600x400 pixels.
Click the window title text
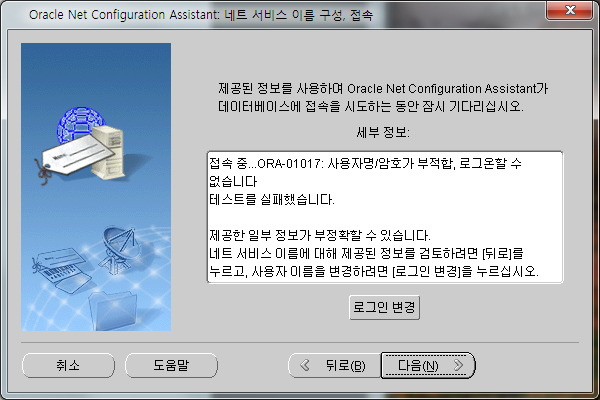[x=201, y=15]
